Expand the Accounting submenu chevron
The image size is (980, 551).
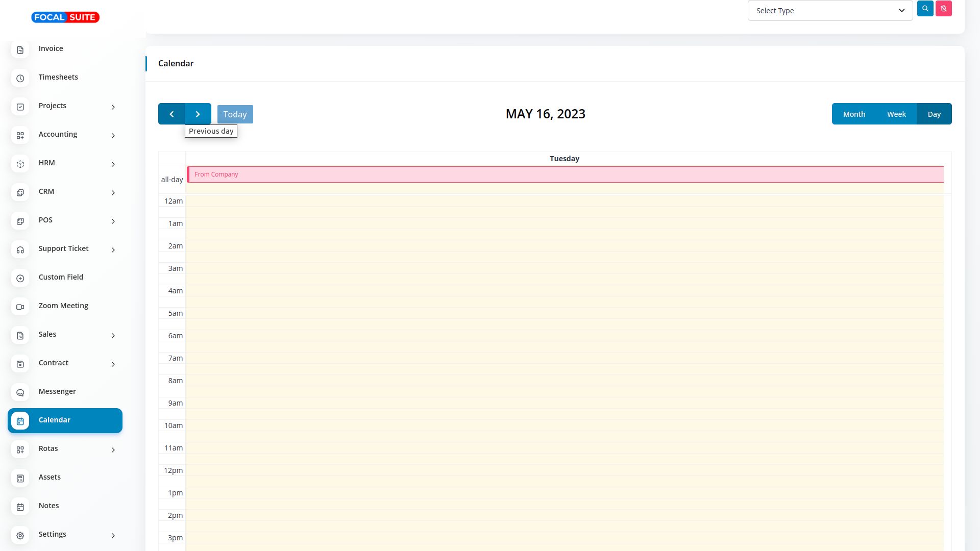pyautogui.click(x=113, y=135)
